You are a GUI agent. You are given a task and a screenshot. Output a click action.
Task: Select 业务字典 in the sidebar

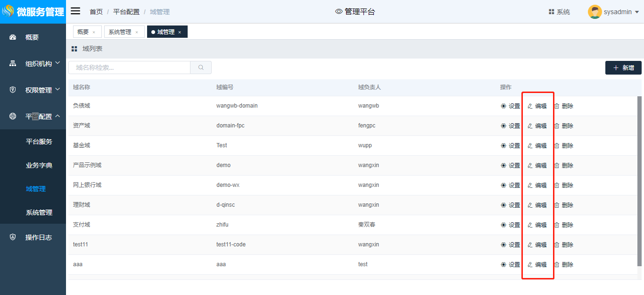coord(39,165)
